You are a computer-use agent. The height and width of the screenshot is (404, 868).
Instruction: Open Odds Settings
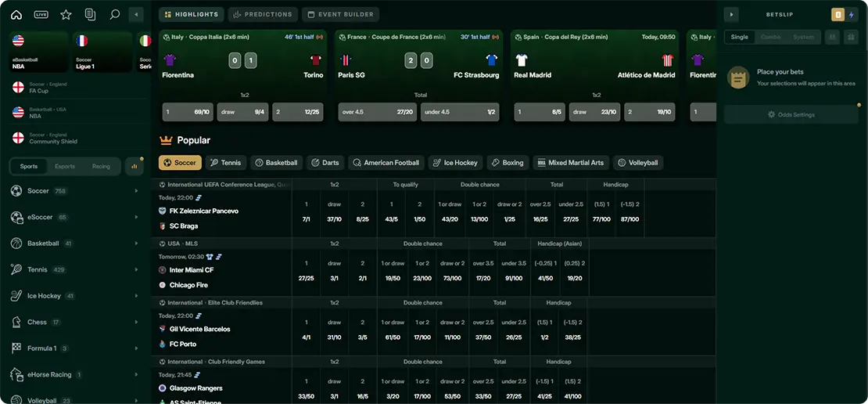pos(791,115)
